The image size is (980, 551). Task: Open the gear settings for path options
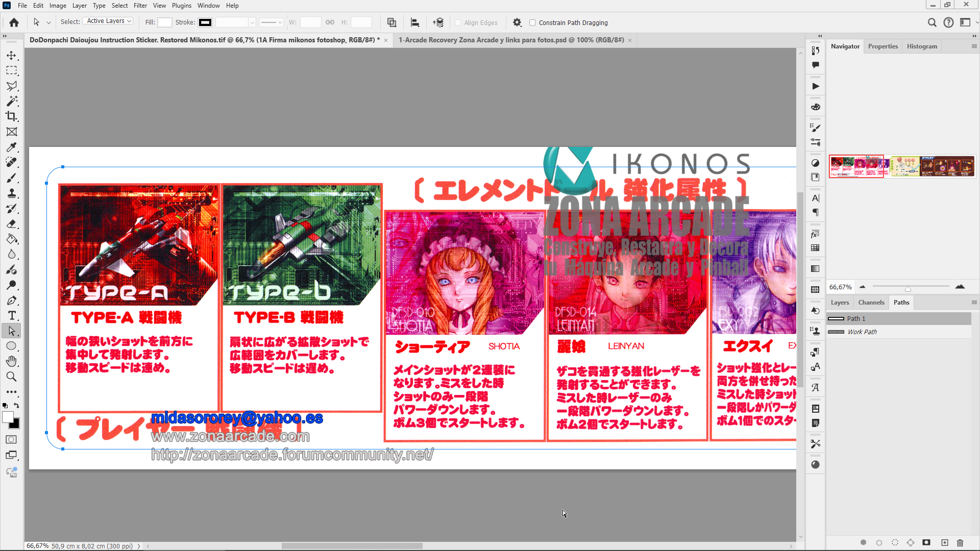coord(517,22)
